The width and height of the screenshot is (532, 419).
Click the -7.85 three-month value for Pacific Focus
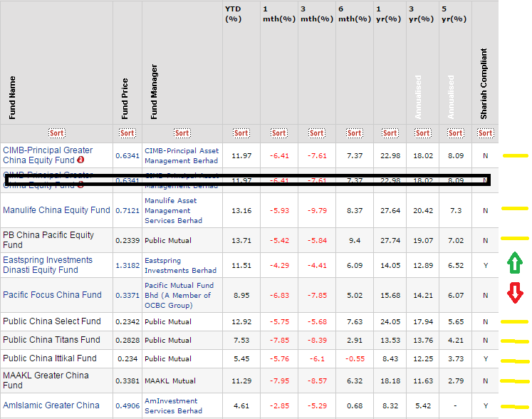pos(317,296)
